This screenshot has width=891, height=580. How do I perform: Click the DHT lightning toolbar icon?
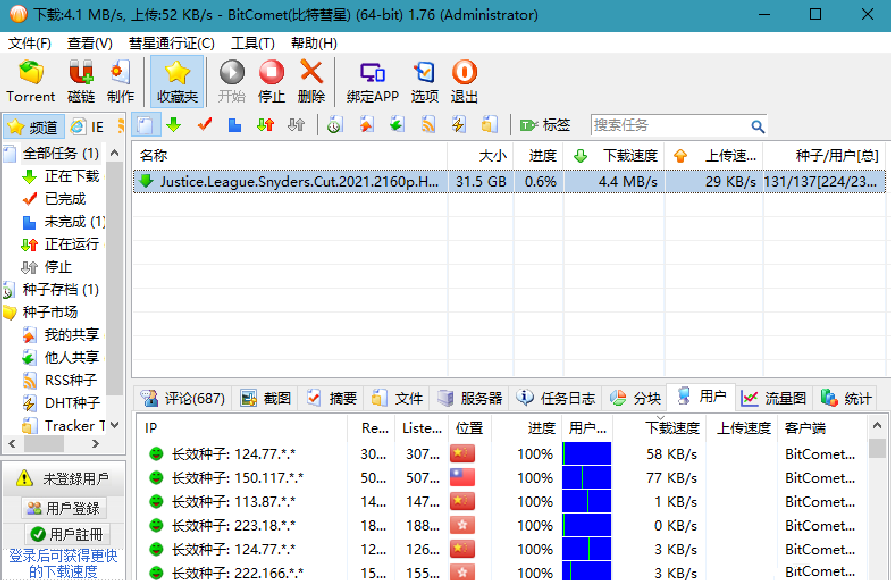click(459, 124)
